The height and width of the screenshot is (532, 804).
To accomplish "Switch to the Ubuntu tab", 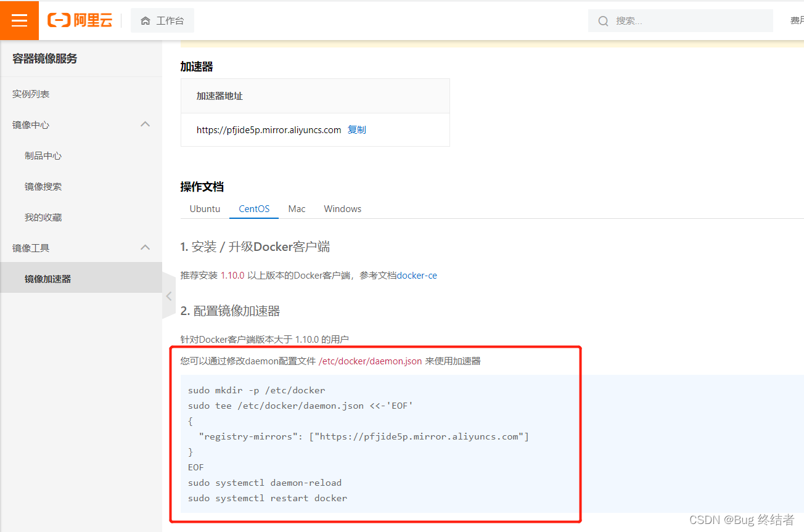I will (205, 209).
